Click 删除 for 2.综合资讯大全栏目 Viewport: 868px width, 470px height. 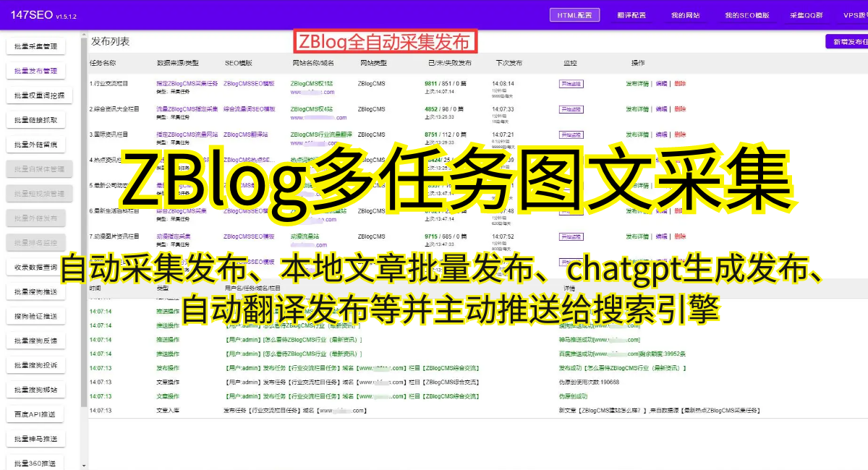tap(680, 109)
